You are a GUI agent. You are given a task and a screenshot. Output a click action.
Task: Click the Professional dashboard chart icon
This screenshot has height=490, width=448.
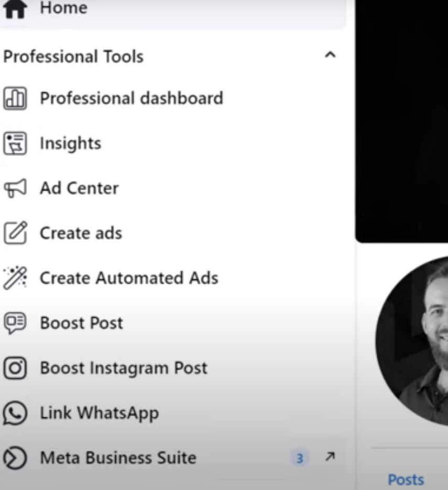pyautogui.click(x=15, y=98)
